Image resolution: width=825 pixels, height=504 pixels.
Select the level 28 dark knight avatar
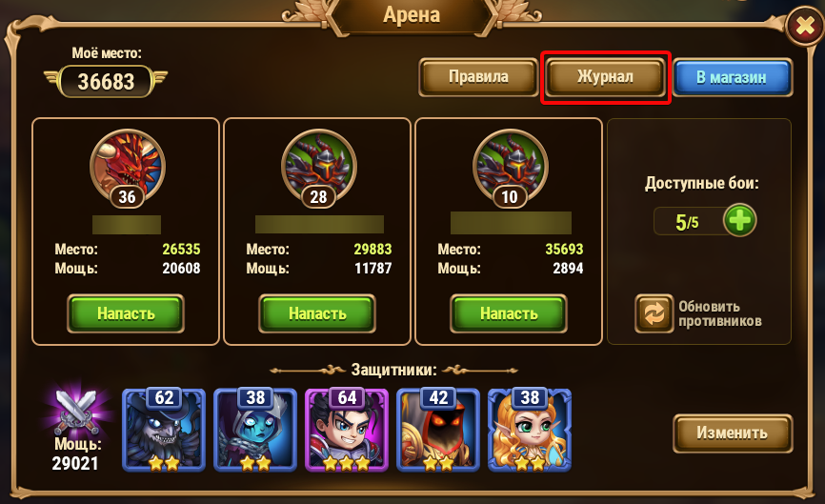[319, 168]
